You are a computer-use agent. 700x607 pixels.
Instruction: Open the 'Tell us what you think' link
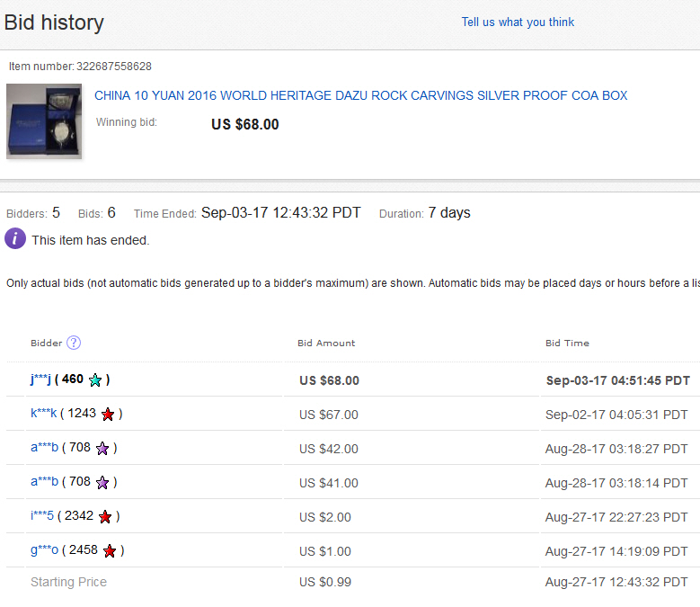pos(518,22)
